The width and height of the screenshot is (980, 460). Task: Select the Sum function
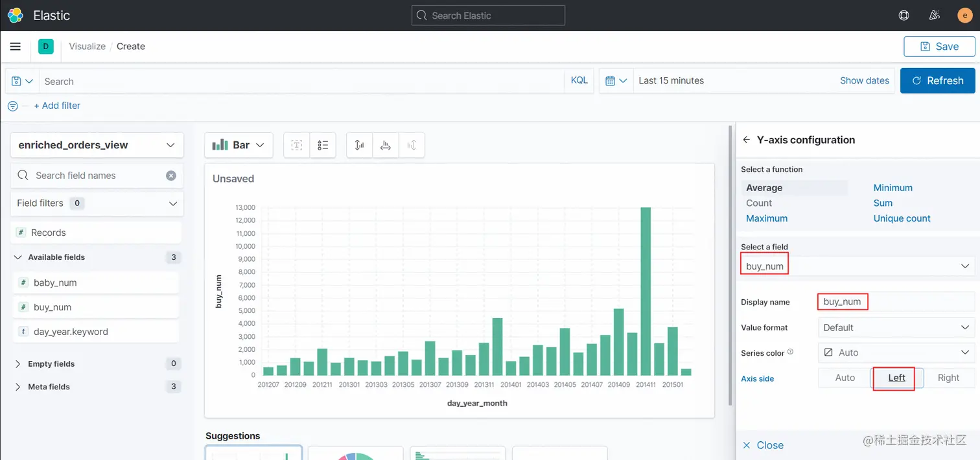tap(883, 203)
